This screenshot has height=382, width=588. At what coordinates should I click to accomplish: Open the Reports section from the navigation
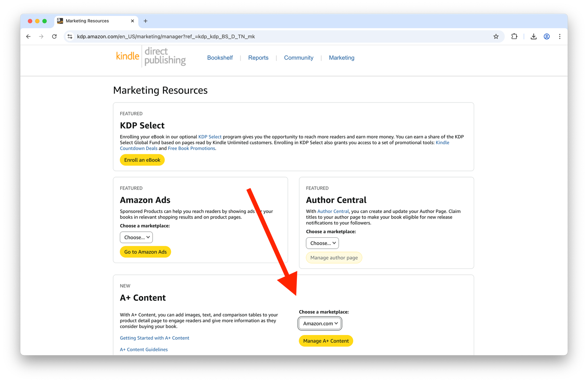(x=258, y=58)
